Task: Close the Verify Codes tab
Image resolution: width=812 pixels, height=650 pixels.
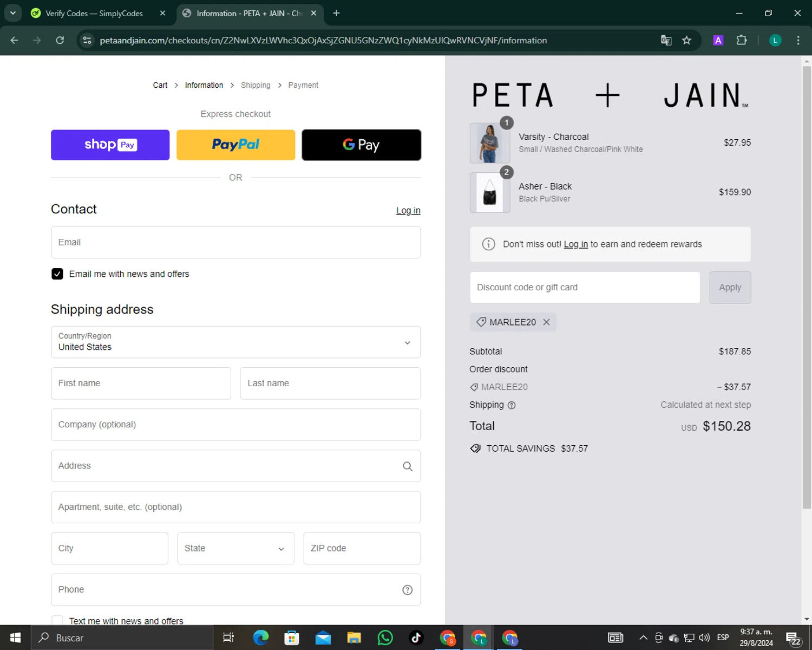Action: [162, 13]
